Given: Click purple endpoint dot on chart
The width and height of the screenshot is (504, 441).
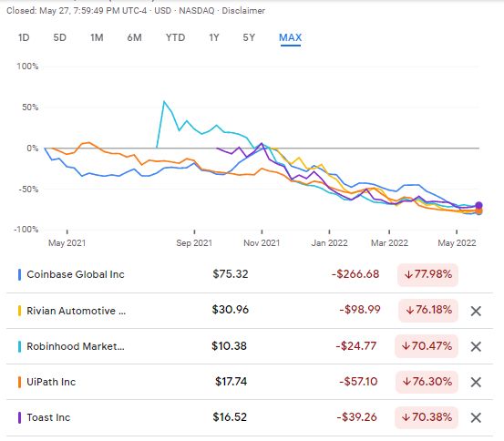Looking at the screenshot, I should [478, 205].
